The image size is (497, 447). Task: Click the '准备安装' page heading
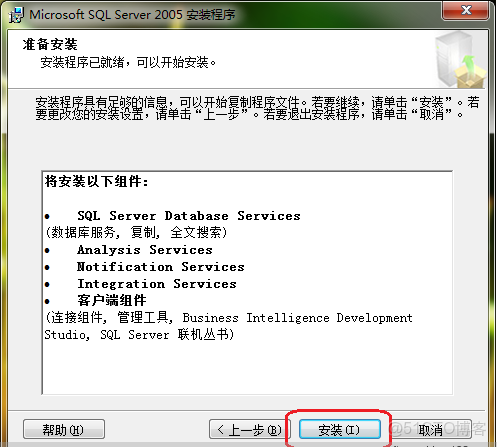pos(50,44)
